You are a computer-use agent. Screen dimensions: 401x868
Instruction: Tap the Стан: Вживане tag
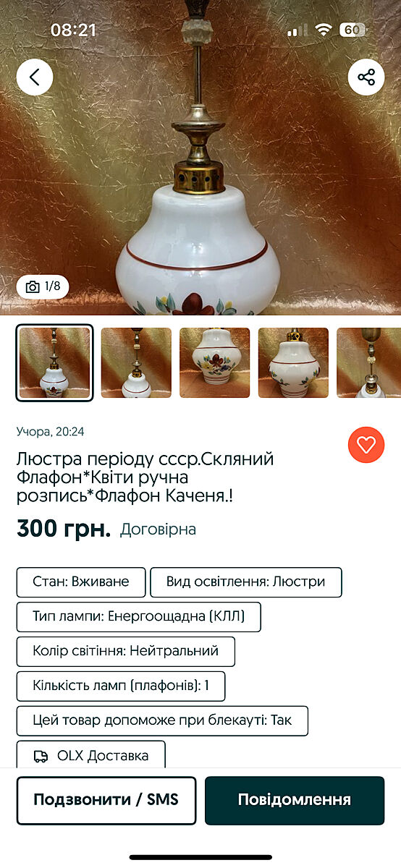(81, 582)
